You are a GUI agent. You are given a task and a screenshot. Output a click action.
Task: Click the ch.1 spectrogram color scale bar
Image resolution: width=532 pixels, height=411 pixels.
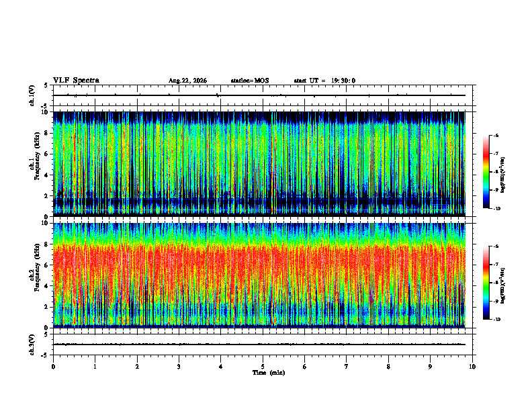486,172
